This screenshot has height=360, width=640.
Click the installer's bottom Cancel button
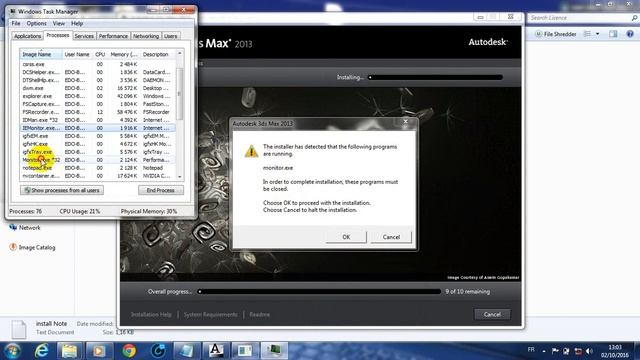point(492,314)
